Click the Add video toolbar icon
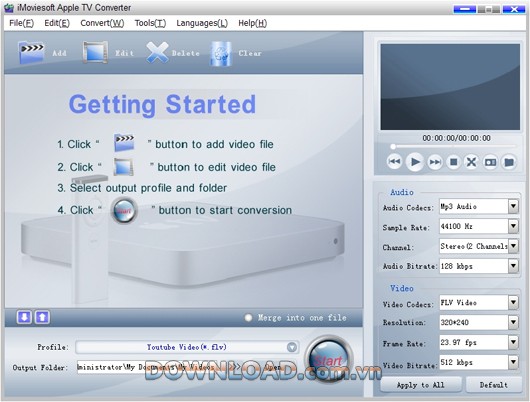The height and width of the screenshot is (402, 530). click(31, 52)
